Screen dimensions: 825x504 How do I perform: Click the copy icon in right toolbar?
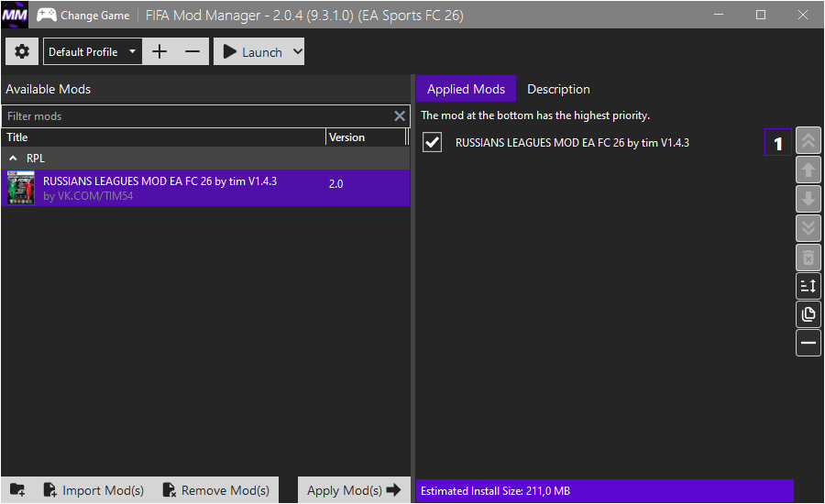(808, 315)
